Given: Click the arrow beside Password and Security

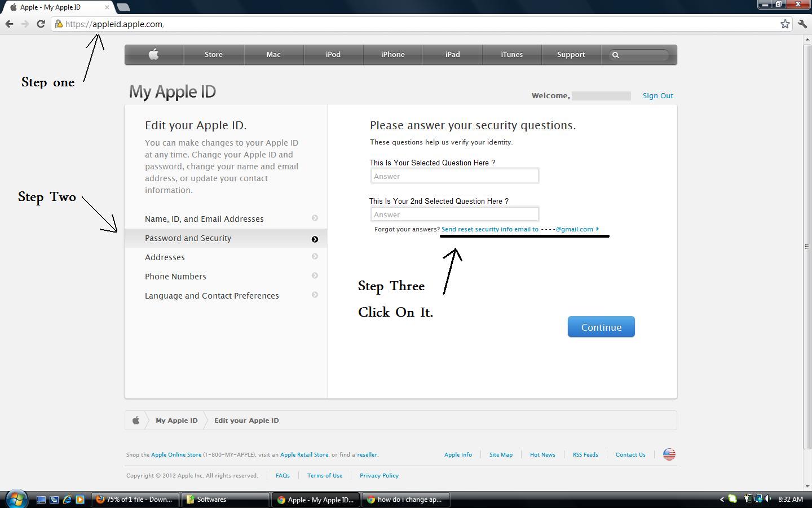Looking at the screenshot, I should coord(315,239).
